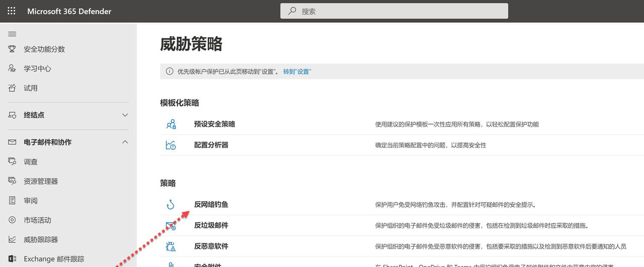Image resolution: width=644 pixels, height=267 pixels.
Task: Click the 资源管理器 icon in the sidebar
Action: point(12,181)
